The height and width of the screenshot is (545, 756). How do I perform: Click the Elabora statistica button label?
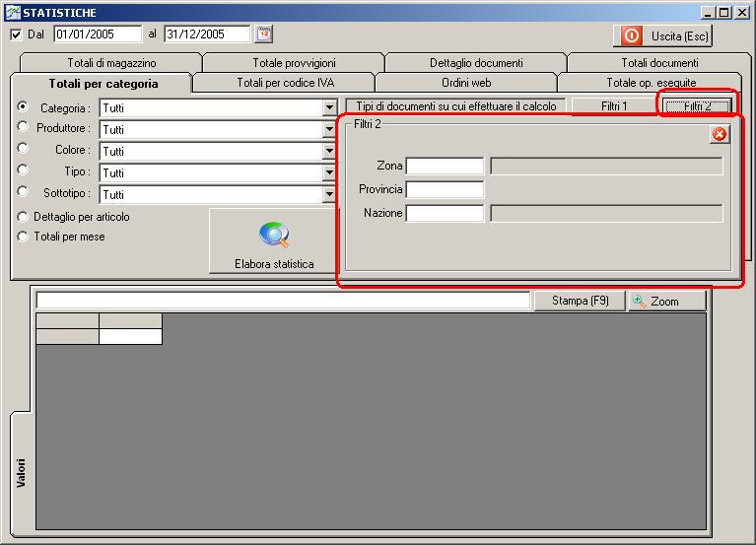[x=274, y=264]
